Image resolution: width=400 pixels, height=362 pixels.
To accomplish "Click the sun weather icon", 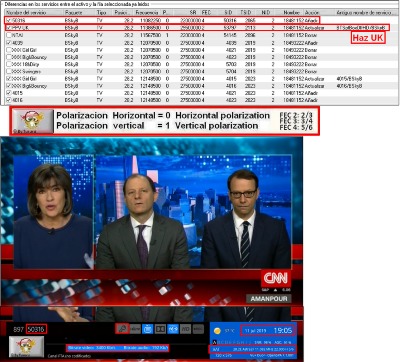I will 217,331.
